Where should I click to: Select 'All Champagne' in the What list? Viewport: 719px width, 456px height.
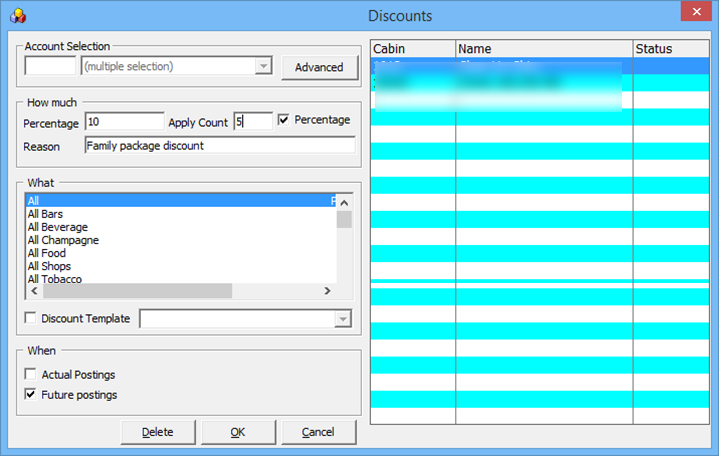[181, 240]
